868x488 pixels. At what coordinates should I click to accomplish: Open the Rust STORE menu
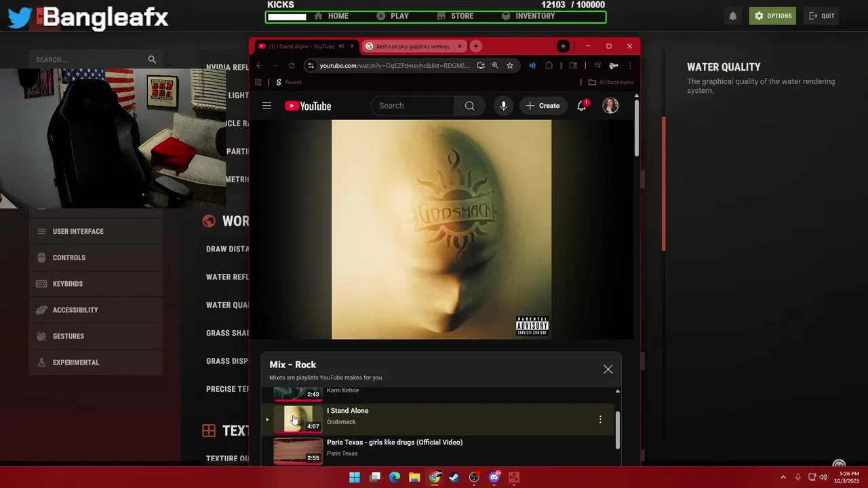[x=455, y=16]
